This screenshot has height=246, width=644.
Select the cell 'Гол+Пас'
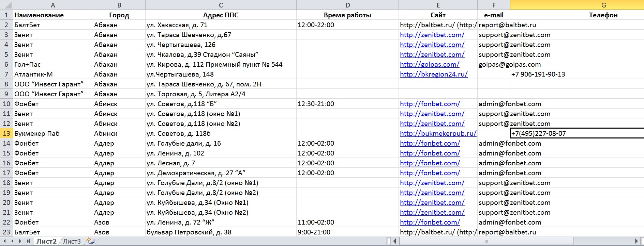(x=53, y=64)
